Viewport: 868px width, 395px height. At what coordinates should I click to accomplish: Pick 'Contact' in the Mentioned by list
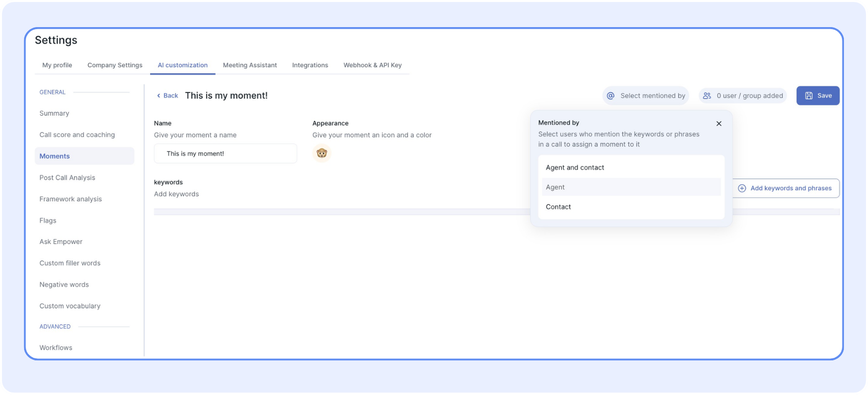559,207
